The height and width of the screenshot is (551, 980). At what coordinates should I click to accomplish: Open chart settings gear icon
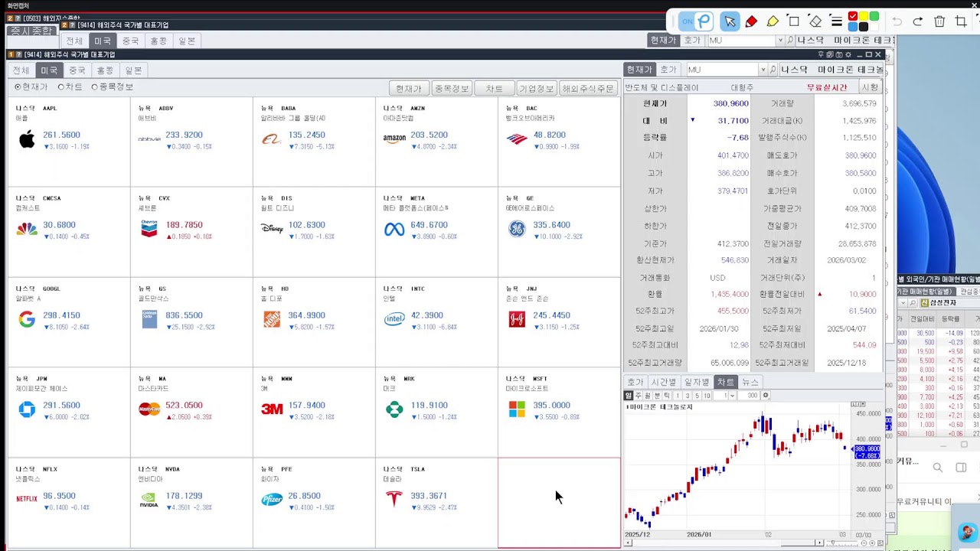pos(766,396)
